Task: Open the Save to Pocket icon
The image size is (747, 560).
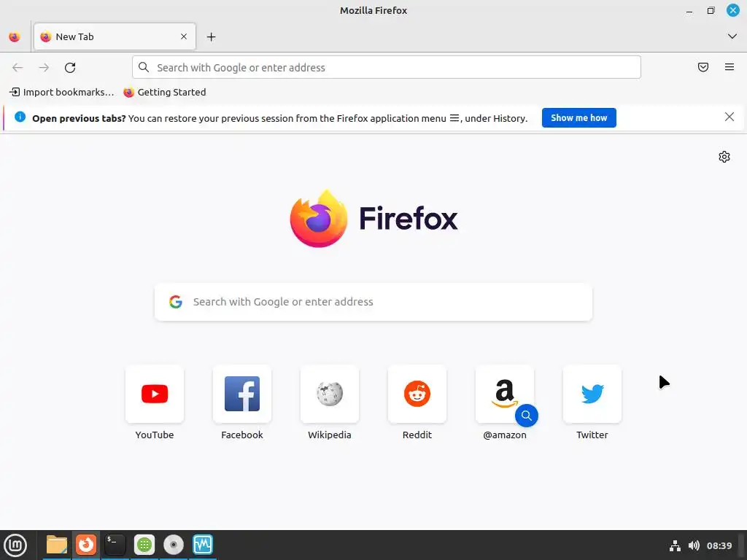Action: point(703,67)
